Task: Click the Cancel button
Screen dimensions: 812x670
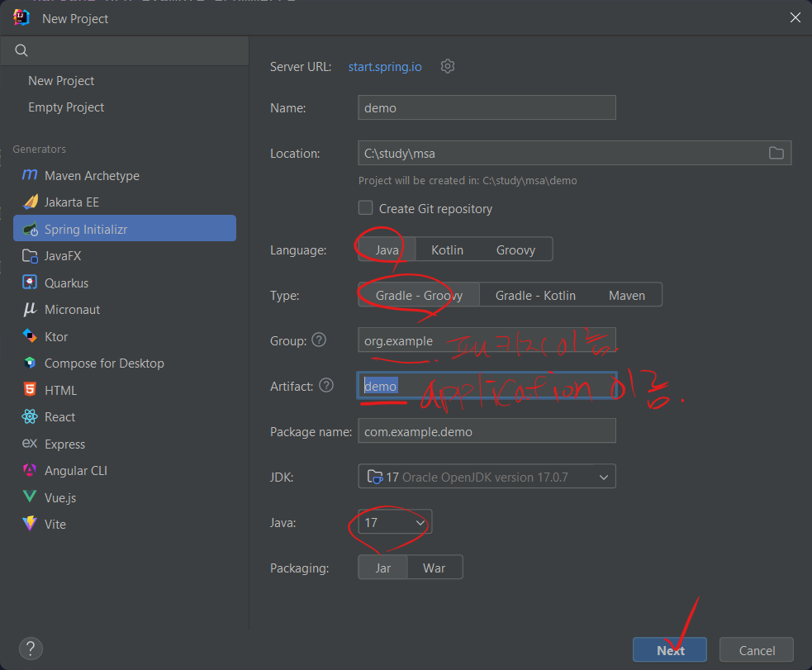Action: (757, 650)
